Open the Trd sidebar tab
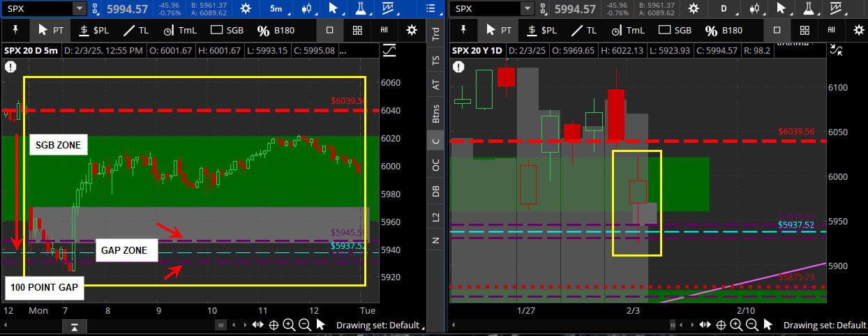 click(x=436, y=35)
